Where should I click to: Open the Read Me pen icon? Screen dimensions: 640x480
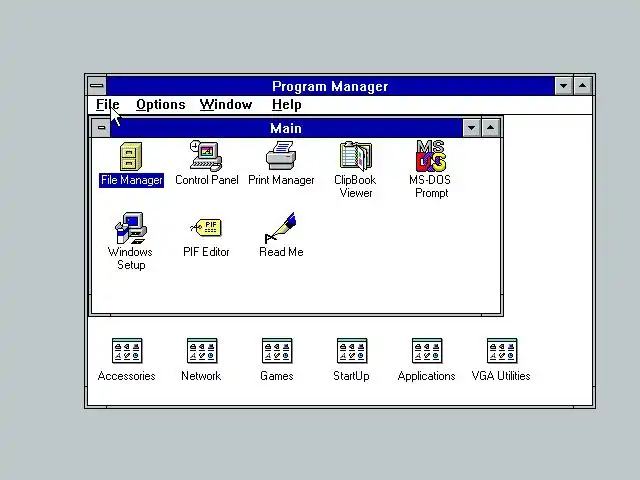coord(281,227)
